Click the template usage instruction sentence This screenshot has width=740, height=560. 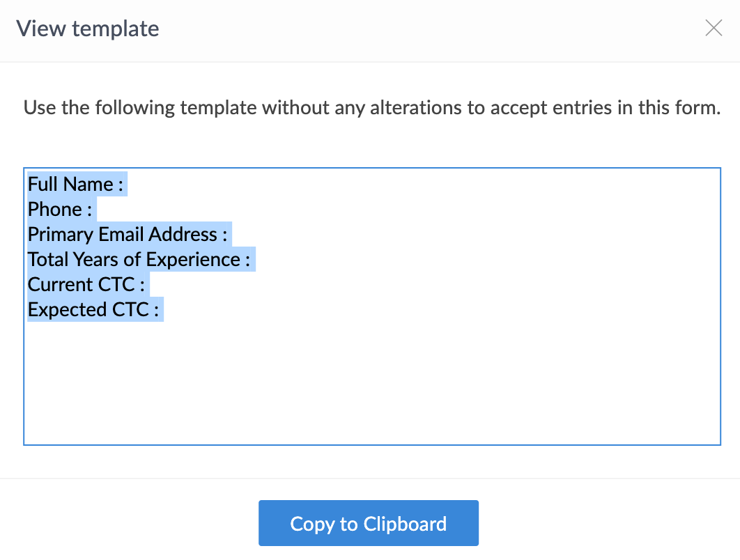(x=371, y=109)
